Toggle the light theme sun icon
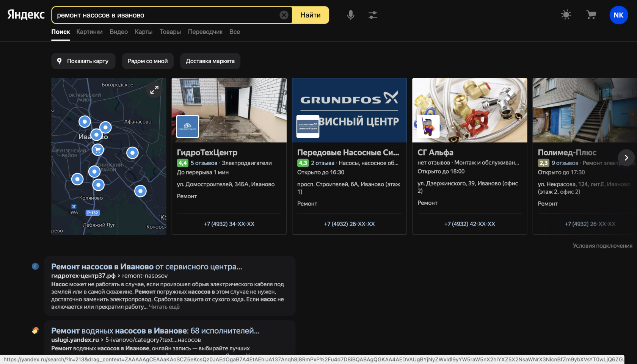The height and width of the screenshot is (364, 637). [x=566, y=15]
